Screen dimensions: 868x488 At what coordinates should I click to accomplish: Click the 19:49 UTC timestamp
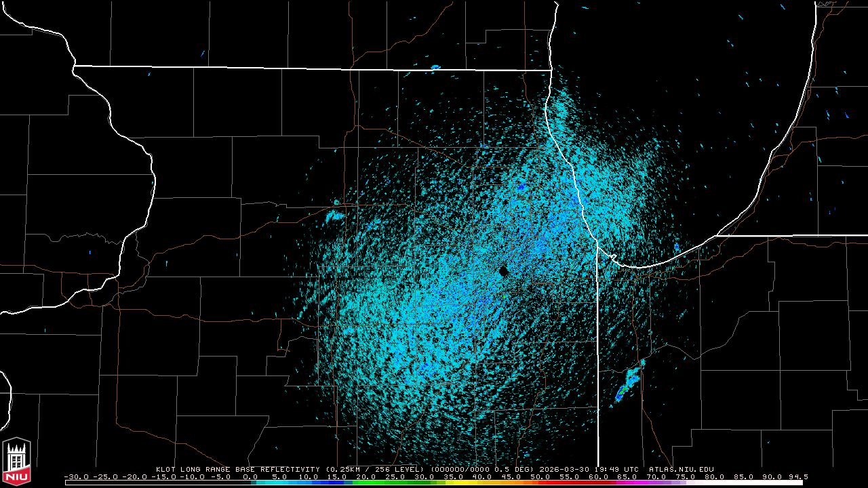[x=619, y=469]
